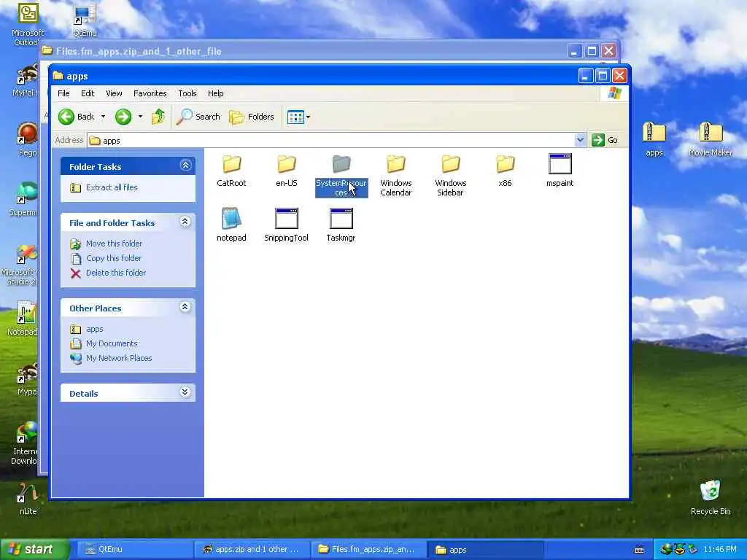Click the apps taskbar button
The image size is (747, 560).
(x=486, y=550)
